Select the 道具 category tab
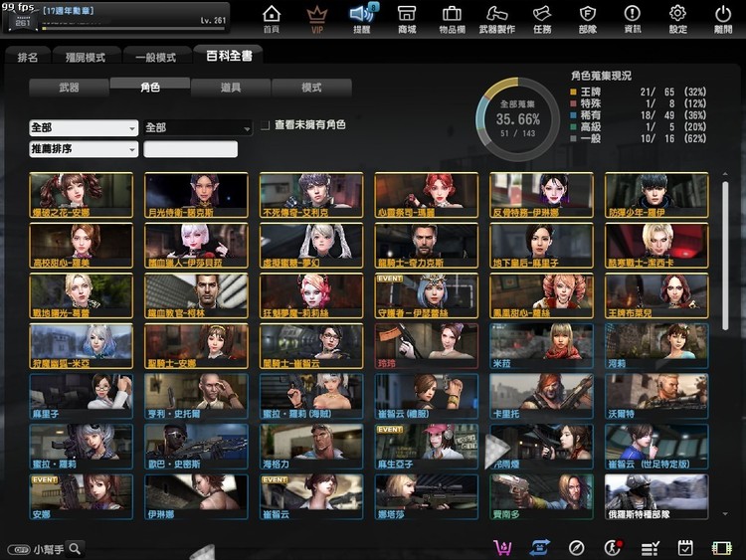Image resolution: width=746 pixels, height=560 pixels. point(231,88)
